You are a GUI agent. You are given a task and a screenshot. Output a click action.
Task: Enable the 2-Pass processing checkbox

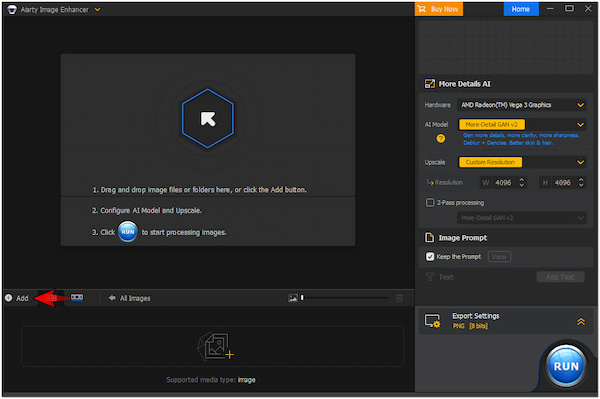430,202
